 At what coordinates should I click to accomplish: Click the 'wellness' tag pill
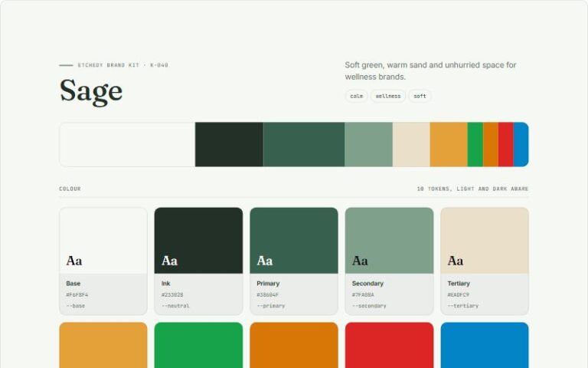388,96
